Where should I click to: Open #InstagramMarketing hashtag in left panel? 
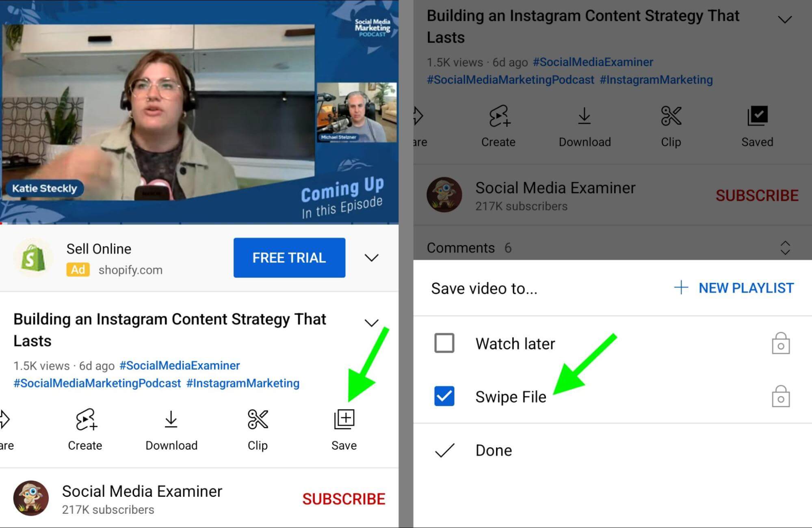[x=243, y=383]
